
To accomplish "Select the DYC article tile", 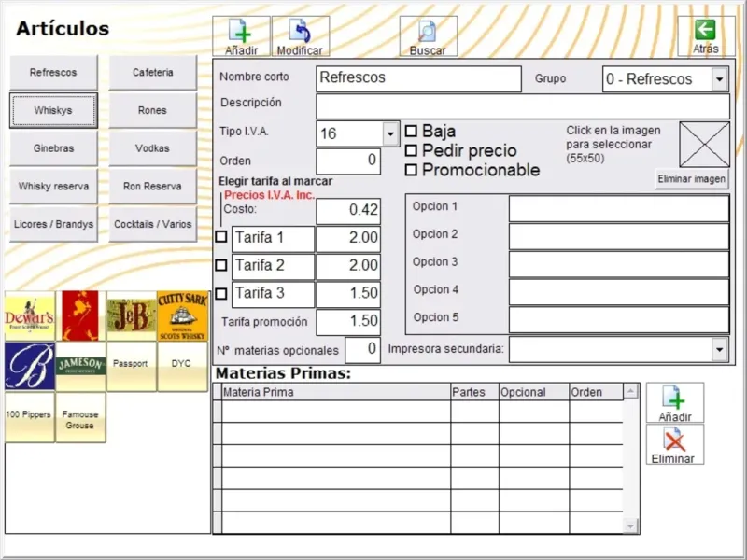I will tap(183, 366).
